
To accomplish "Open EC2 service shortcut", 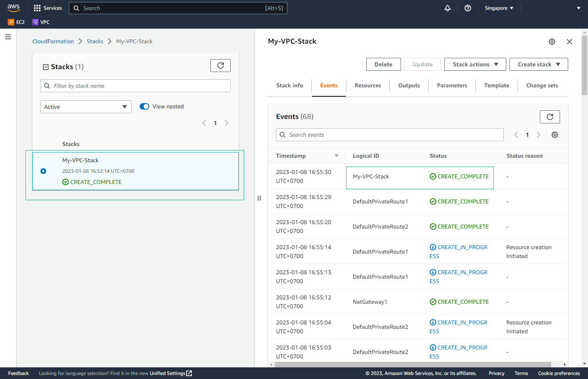I will (16, 22).
